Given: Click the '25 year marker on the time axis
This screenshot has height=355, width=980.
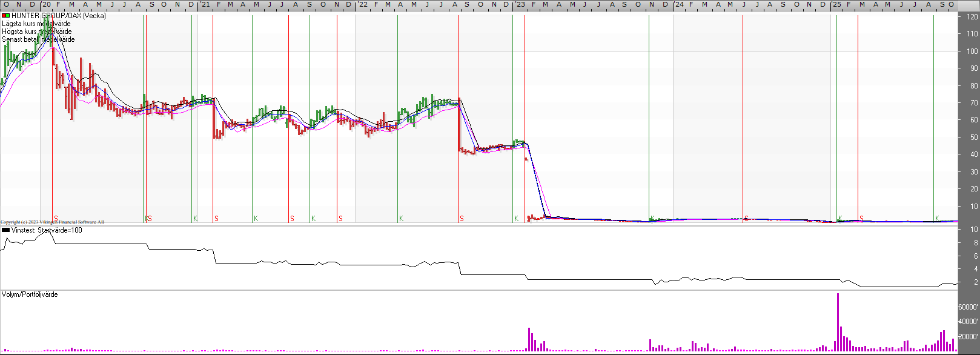Looking at the screenshot, I should tap(836, 5).
